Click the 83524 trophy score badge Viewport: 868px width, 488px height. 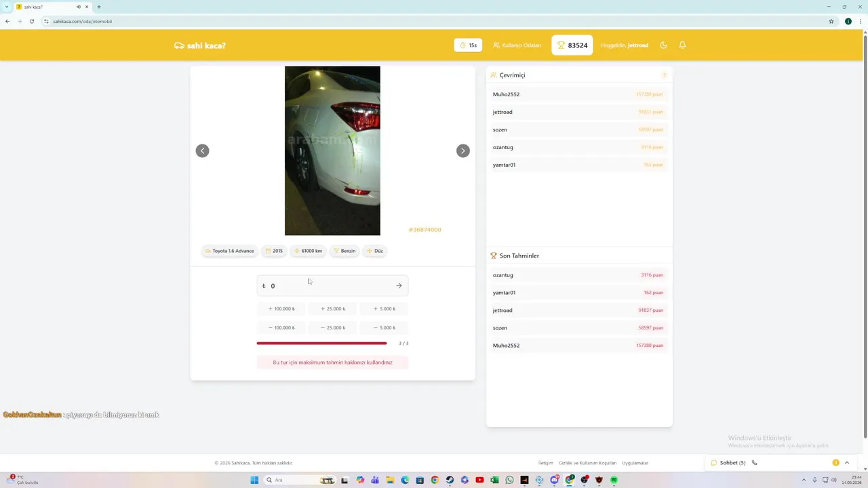coord(572,45)
